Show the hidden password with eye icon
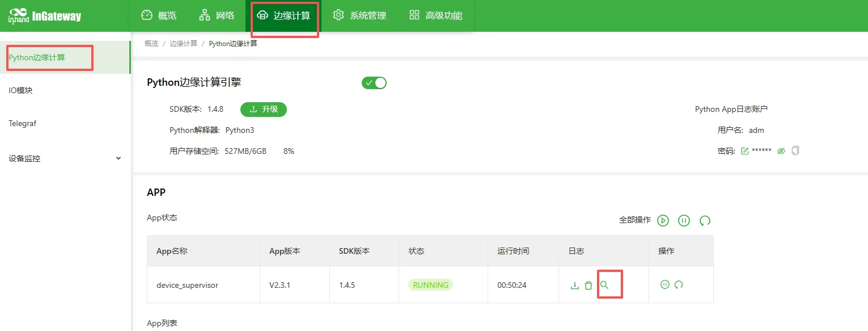 point(781,151)
